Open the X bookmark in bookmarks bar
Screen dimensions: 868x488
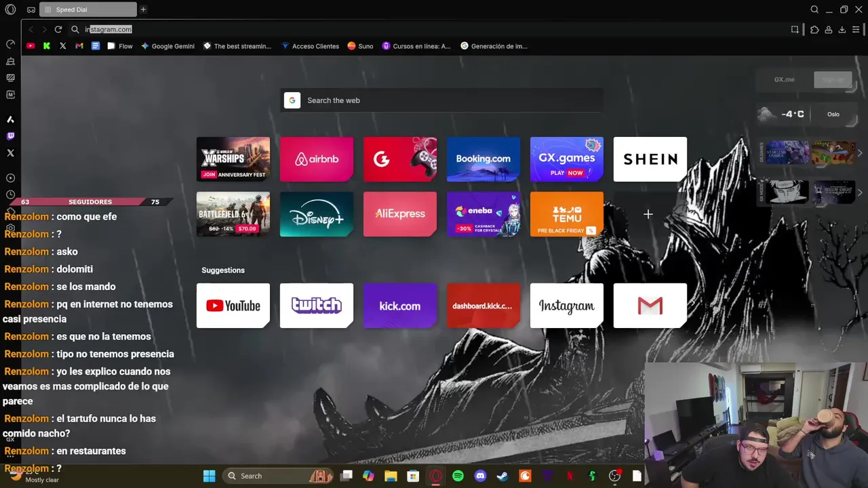click(x=63, y=46)
